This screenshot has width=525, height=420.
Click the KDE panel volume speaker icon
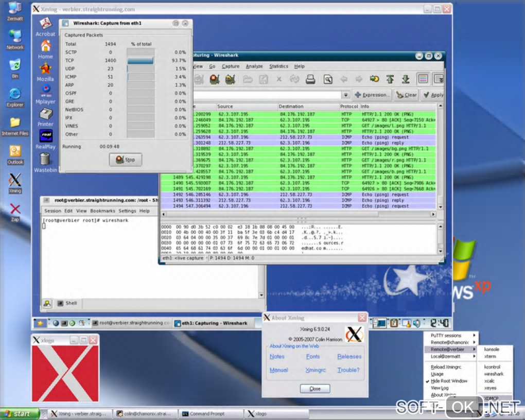click(416, 323)
